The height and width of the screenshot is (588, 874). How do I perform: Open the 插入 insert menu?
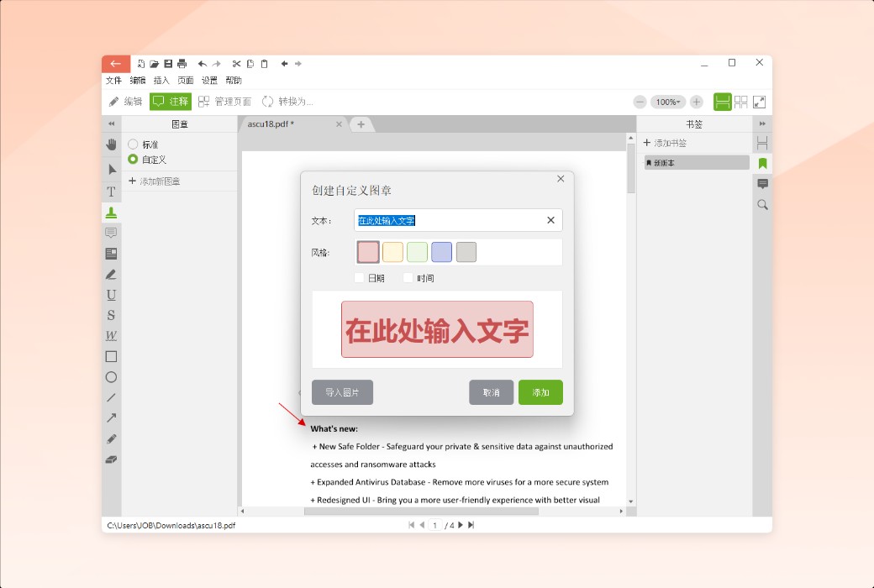point(160,80)
